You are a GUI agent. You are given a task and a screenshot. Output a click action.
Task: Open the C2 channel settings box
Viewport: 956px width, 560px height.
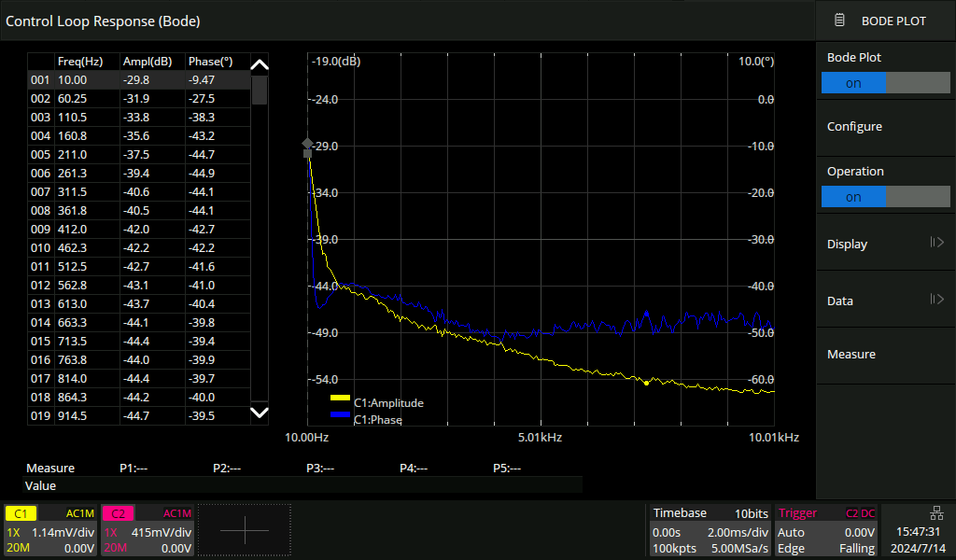[x=148, y=530]
